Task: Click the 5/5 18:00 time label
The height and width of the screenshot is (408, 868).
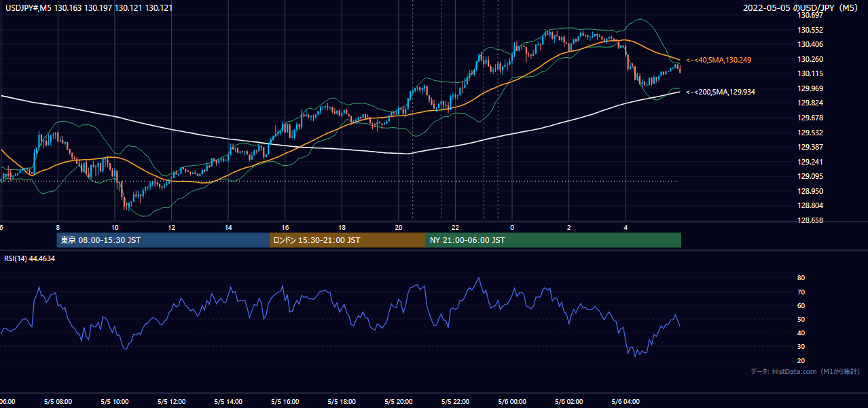Action: coord(342,401)
